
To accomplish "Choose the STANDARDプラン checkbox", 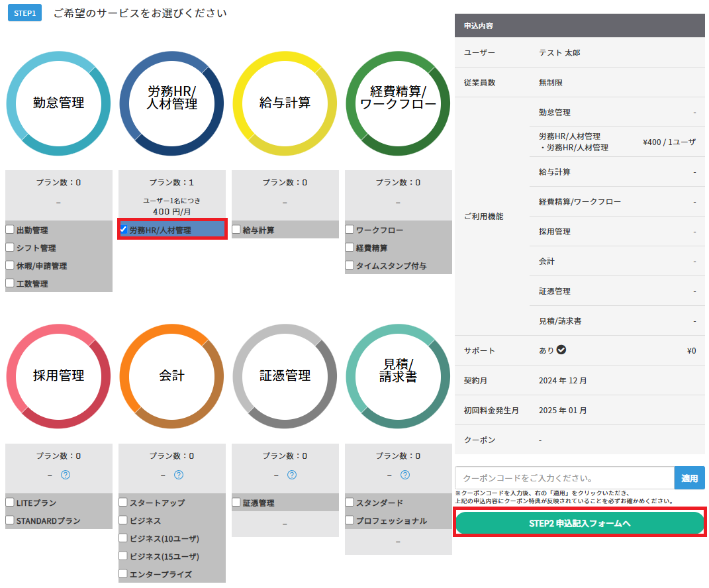I will point(10,520).
